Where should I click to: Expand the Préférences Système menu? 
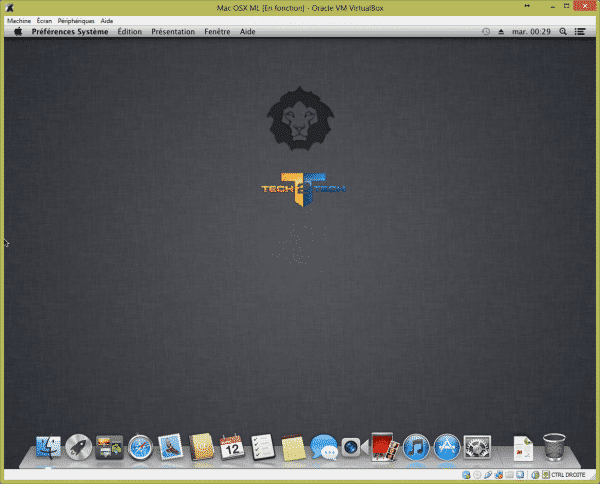69,31
